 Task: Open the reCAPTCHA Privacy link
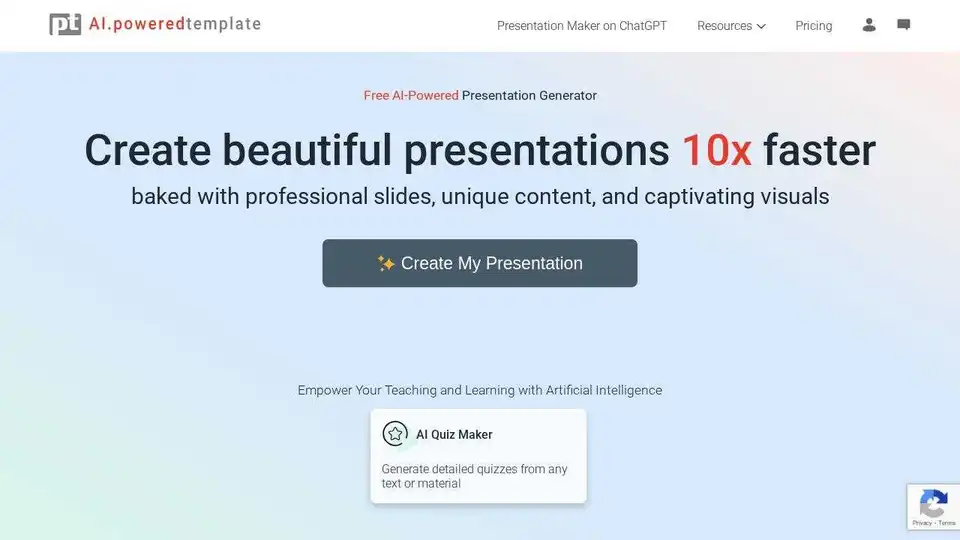point(921,523)
